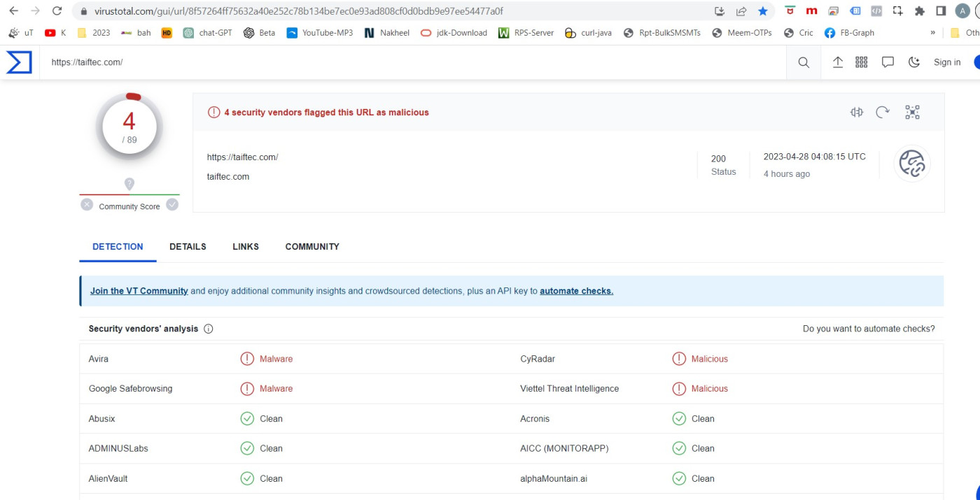The image size is (980, 500).
Task: Toggle dark mode with moon icon
Action: (913, 62)
